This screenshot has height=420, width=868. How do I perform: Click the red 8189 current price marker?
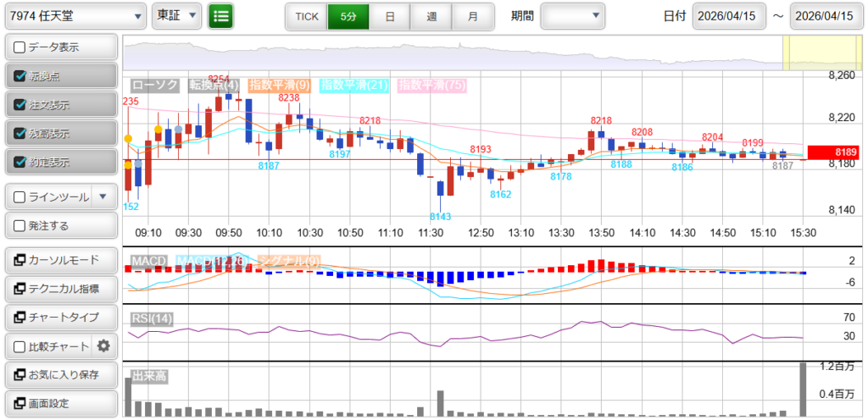pos(834,152)
